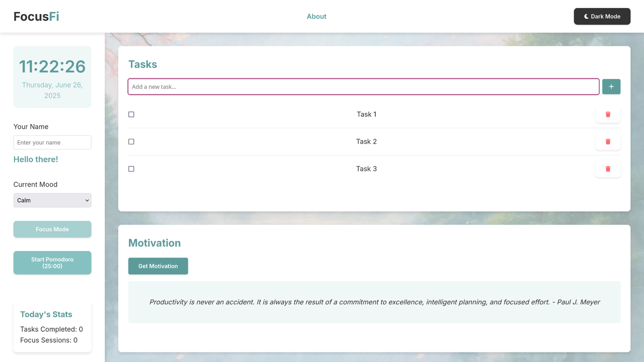The width and height of the screenshot is (644, 362).
Task: Click the Hello there! greeting
Action: (36, 159)
